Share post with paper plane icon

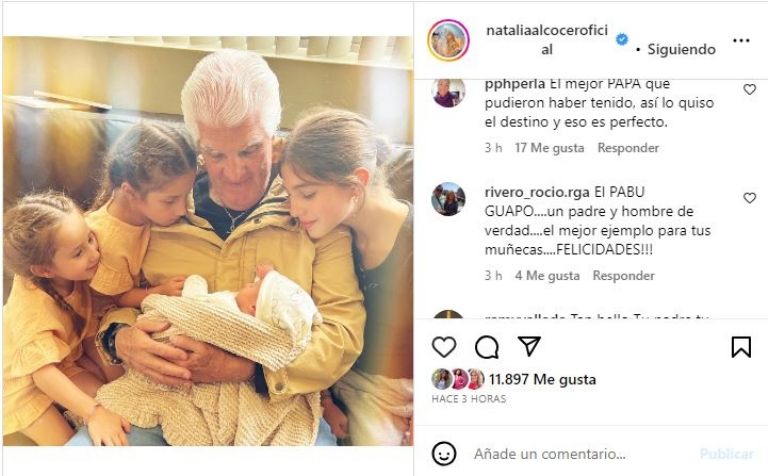[x=529, y=346]
